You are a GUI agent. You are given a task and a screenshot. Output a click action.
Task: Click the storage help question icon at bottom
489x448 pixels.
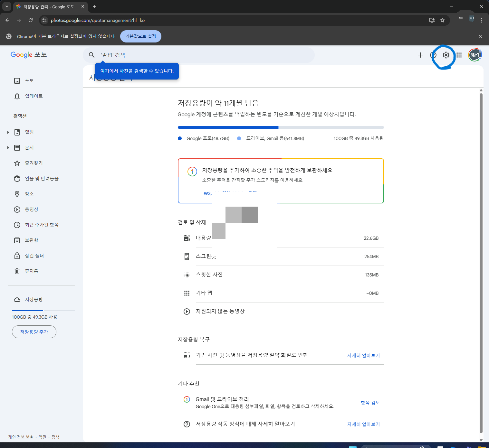[187, 424]
